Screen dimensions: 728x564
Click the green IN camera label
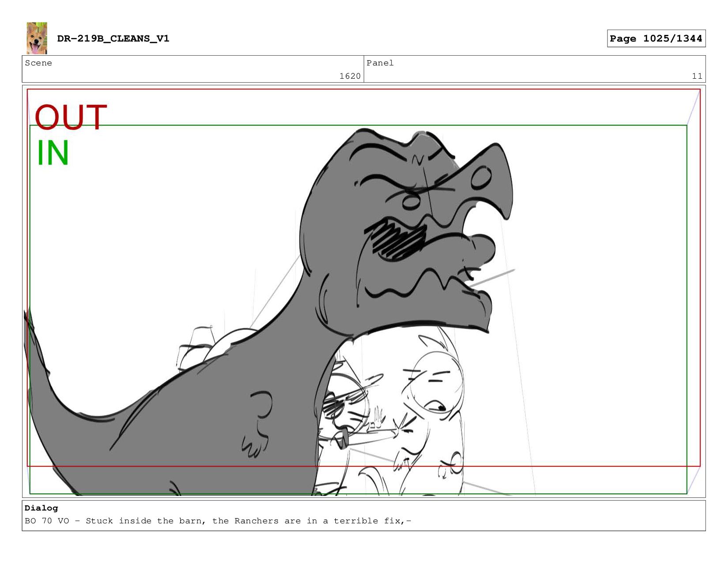point(53,153)
